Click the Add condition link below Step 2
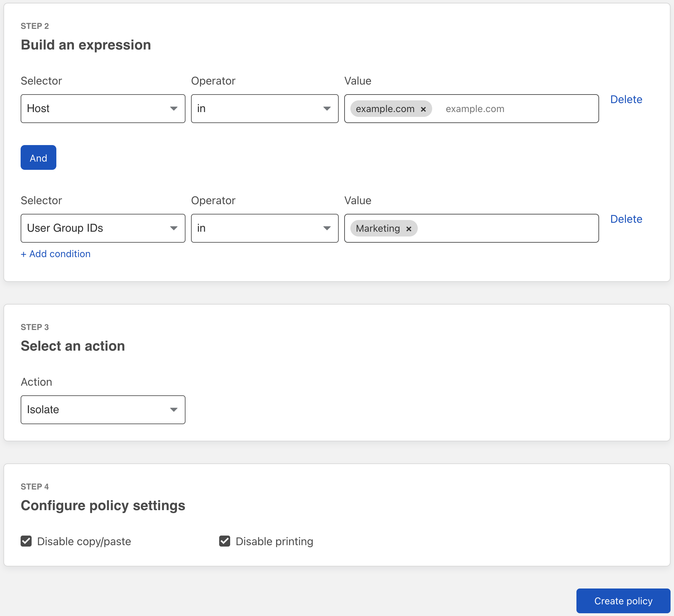The height and width of the screenshot is (616, 674). pyautogui.click(x=56, y=254)
